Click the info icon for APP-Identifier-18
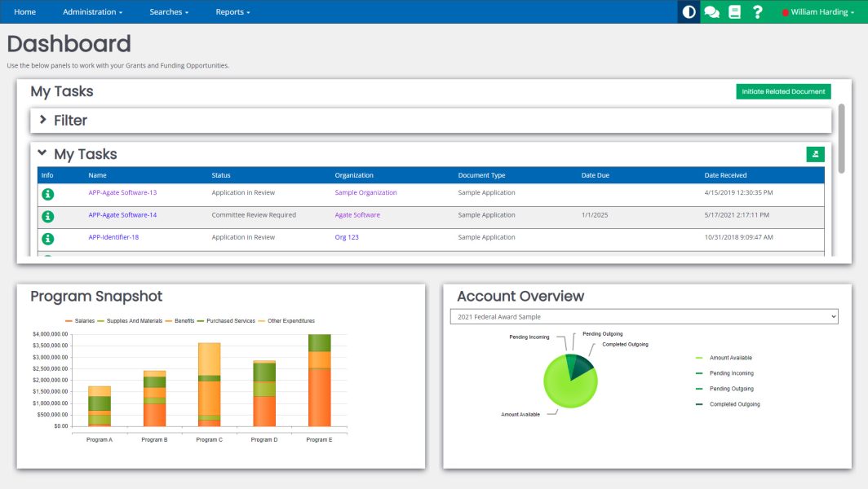 pos(48,237)
